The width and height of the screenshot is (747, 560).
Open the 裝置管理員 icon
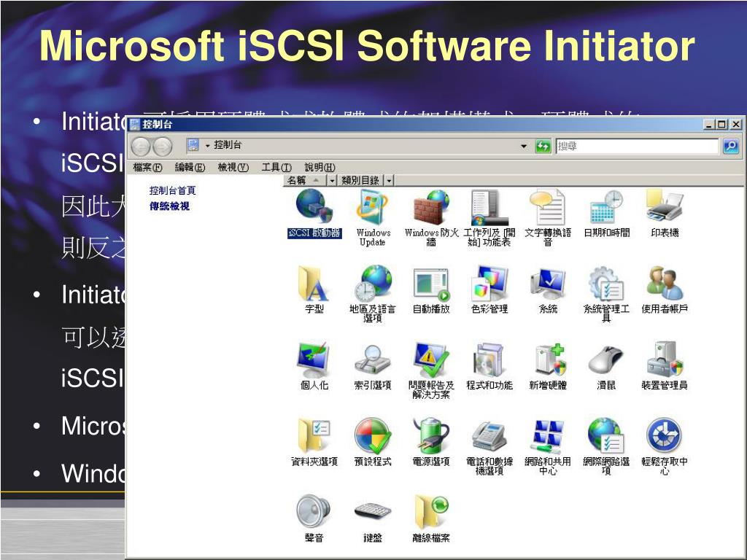coord(665,366)
